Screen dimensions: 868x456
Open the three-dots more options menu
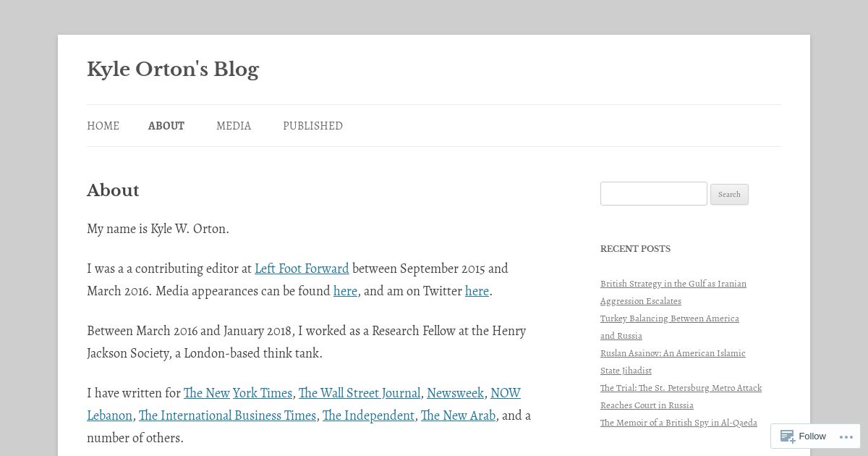click(846, 436)
